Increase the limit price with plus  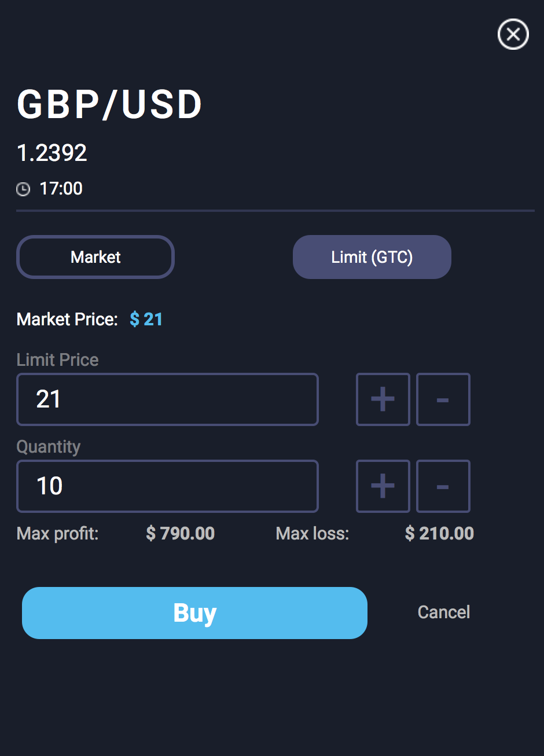click(383, 399)
